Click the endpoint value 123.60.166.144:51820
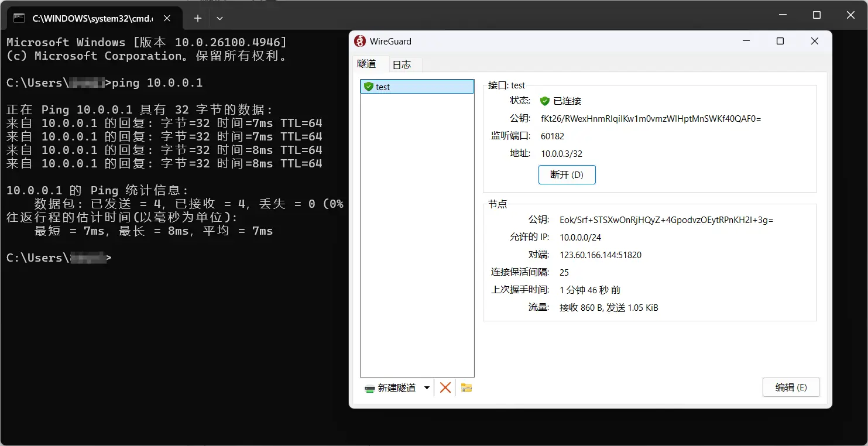The image size is (868, 446). pyautogui.click(x=601, y=255)
